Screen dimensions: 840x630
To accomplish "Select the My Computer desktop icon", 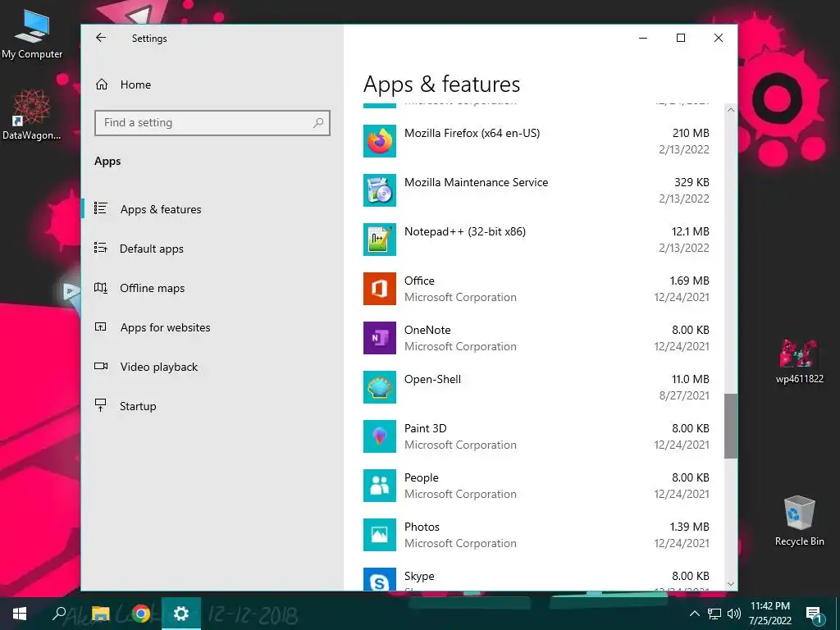I will 32,34.
